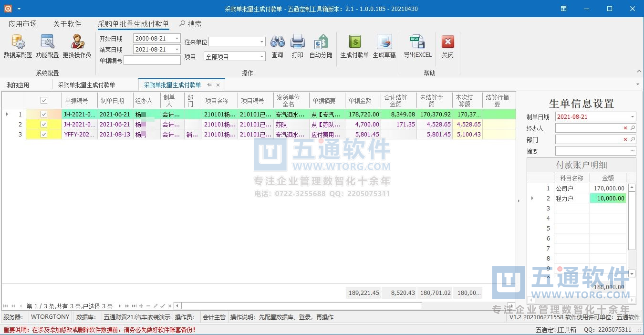The width and height of the screenshot is (644, 335).
Task: Sort by the 制单日期 column header
Action: tap(115, 101)
